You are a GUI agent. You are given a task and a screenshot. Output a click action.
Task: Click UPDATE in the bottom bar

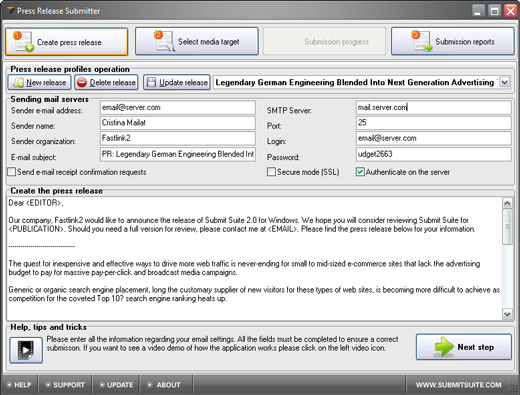pyautogui.click(x=116, y=385)
